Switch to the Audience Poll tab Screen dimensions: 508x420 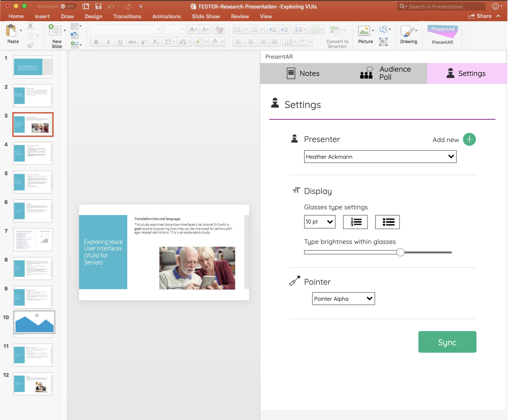tap(385, 73)
